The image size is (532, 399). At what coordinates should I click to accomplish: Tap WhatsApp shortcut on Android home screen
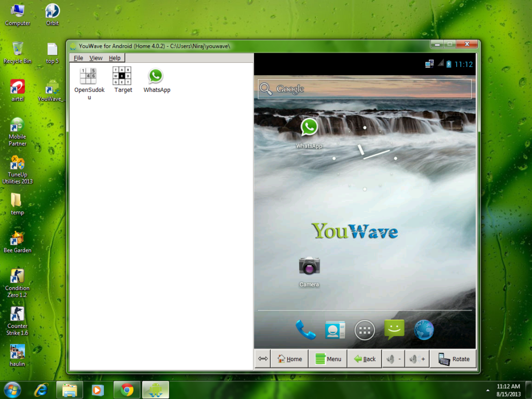309,133
